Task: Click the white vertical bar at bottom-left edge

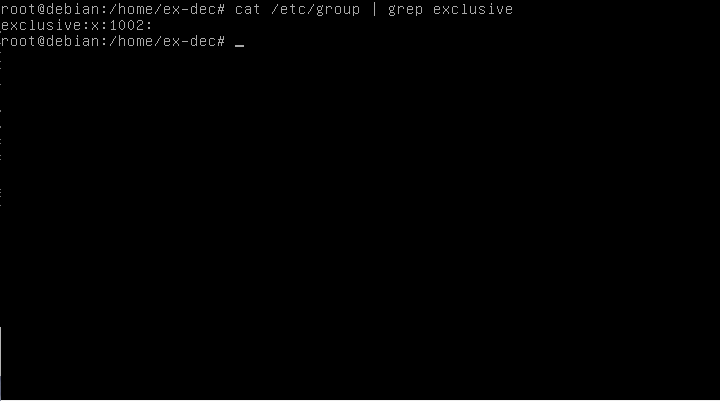Action: coord(0,363)
